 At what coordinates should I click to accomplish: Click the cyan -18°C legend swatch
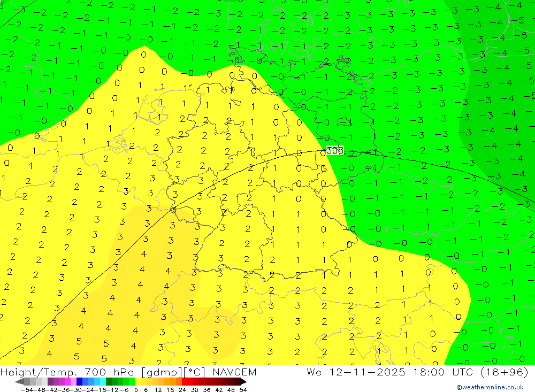click(103, 381)
